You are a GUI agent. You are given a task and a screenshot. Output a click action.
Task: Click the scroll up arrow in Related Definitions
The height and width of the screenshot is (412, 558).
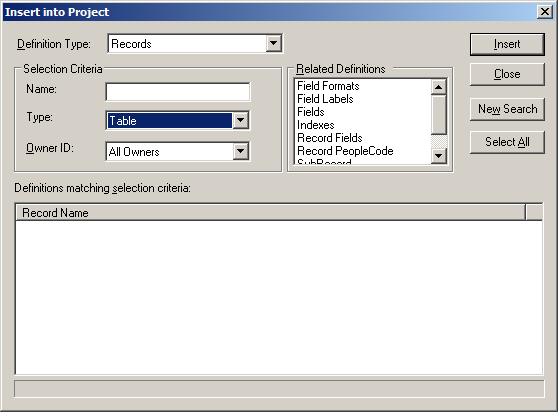point(438,87)
